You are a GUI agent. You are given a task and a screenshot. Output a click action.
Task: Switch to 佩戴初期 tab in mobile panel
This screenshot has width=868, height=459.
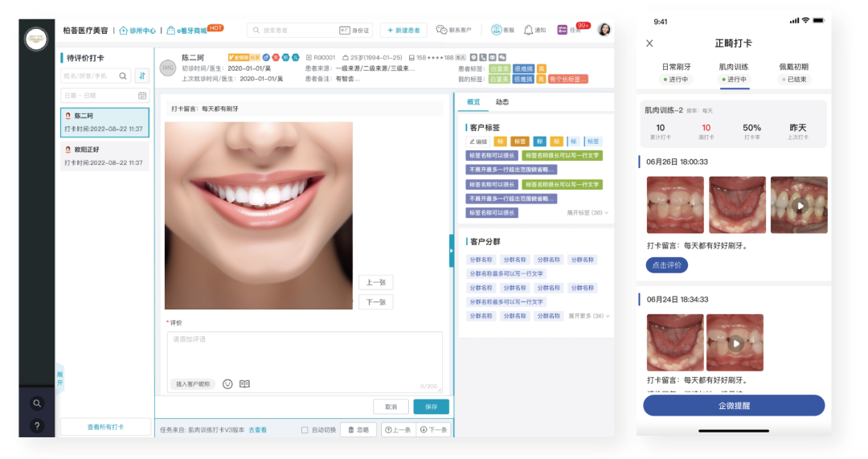point(793,72)
